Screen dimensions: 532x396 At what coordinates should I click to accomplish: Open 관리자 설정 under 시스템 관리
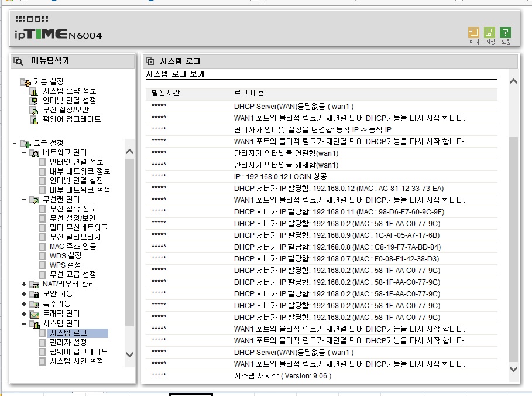coord(68,342)
